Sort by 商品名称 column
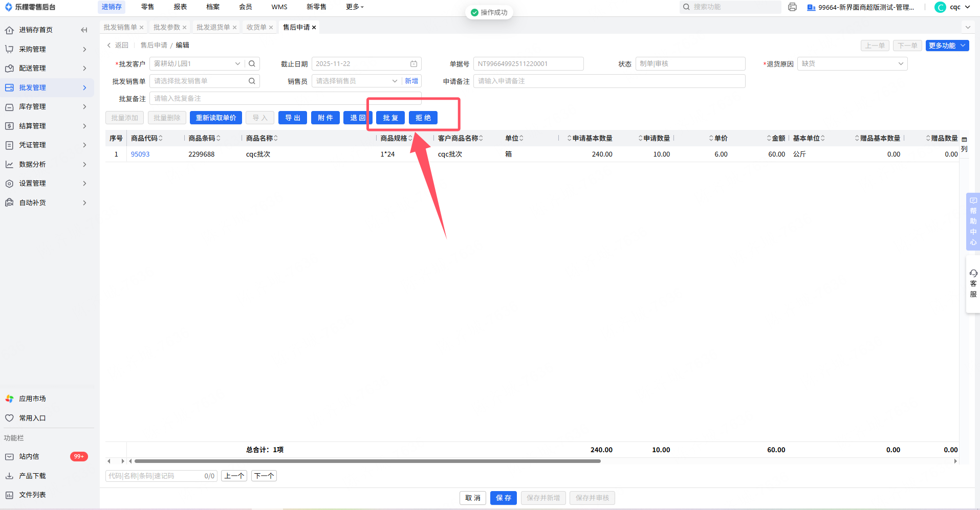 (x=276, y=138)
